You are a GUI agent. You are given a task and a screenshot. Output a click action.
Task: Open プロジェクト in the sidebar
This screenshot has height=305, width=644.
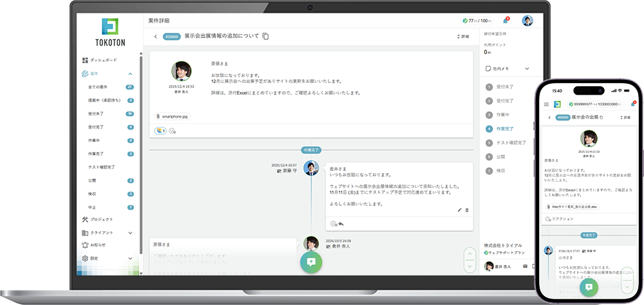click(x=98, y=219)
